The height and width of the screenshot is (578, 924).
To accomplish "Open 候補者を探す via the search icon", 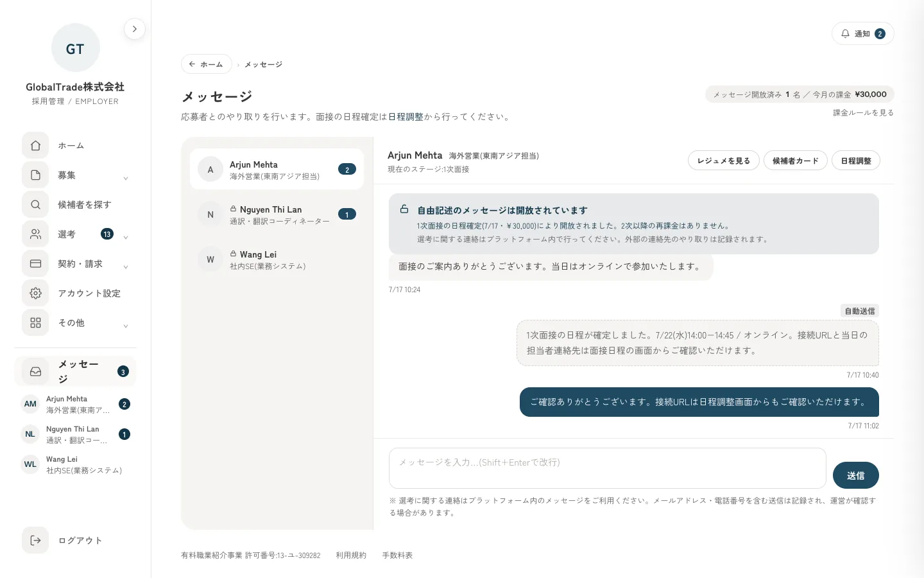I will click(x=35, y=205).
